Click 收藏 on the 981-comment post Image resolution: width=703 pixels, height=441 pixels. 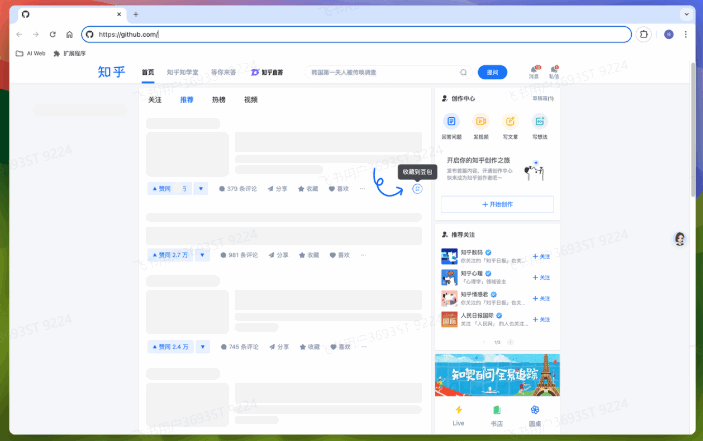[x=309, y=255]
